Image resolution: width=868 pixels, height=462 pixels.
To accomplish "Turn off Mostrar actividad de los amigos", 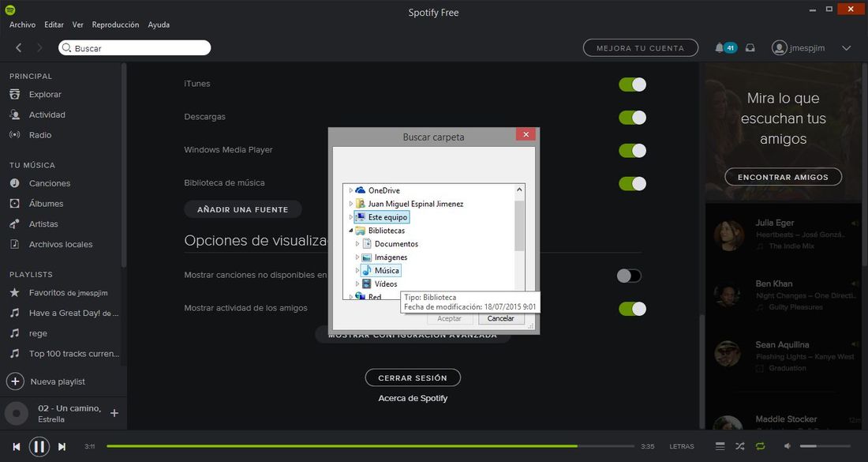I will pos(632,309).
